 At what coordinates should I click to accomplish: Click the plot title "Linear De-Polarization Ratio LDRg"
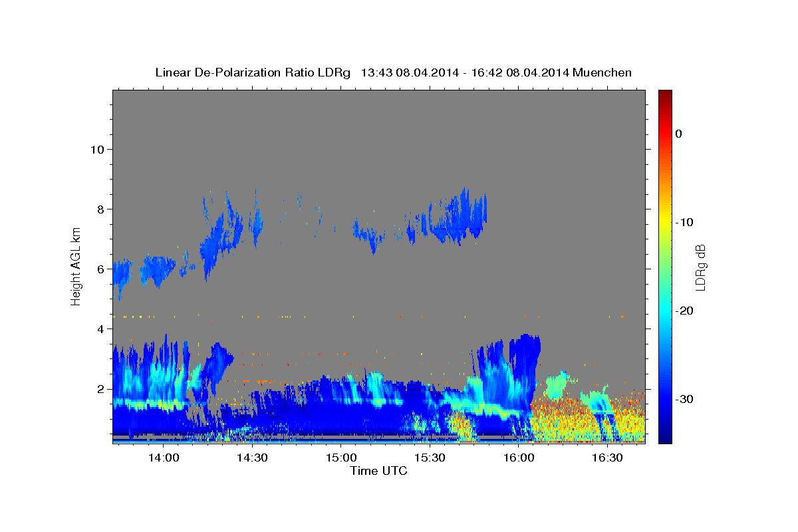click(253, 72)
